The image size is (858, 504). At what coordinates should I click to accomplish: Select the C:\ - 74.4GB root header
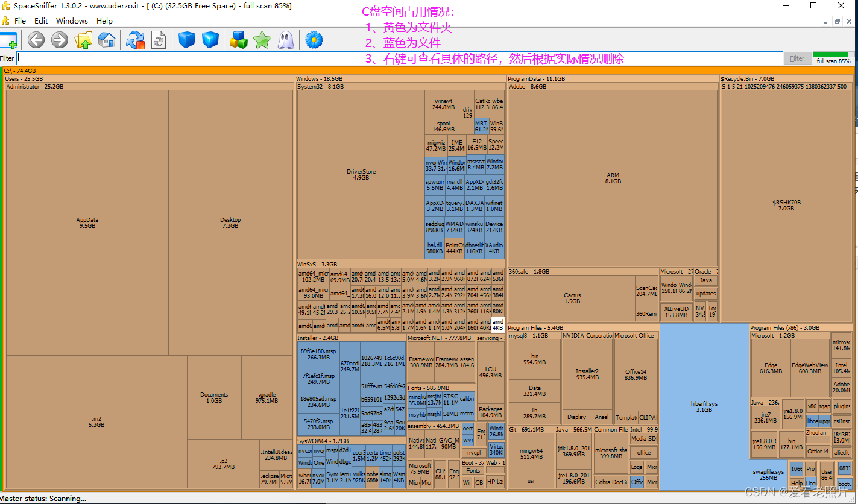(428, 71)
